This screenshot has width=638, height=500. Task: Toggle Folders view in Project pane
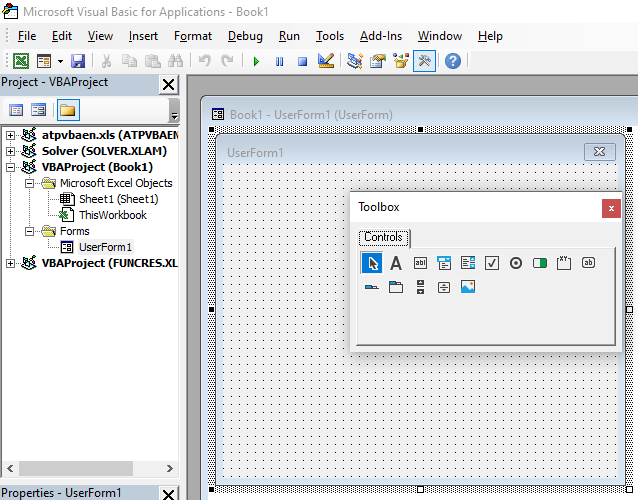[x=68, y=110]
